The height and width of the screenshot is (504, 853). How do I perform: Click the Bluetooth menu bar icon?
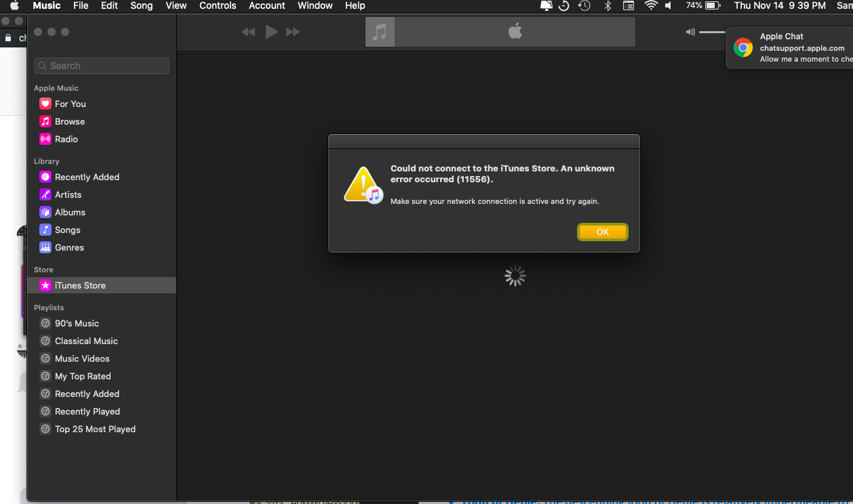[608, 5]
